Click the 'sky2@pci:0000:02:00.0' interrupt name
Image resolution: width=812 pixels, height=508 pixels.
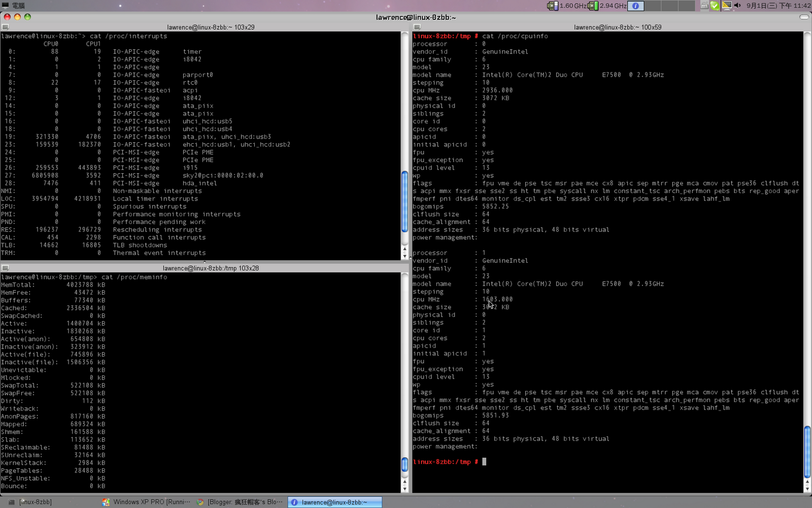tap(223, 175)
